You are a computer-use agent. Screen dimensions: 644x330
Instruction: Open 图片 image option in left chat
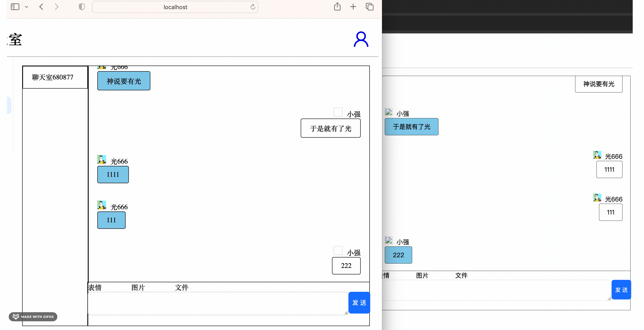tap(138, 287)
